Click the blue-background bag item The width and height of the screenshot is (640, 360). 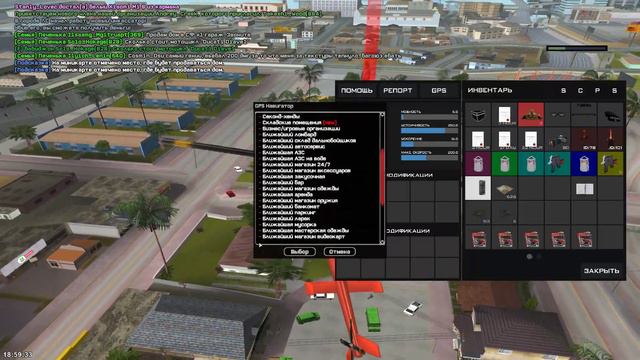[584, 164]
